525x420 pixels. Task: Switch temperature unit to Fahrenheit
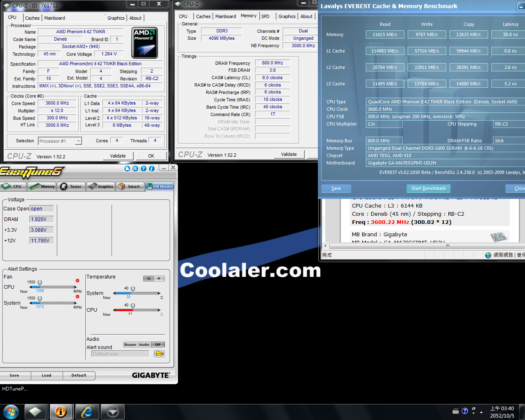click(x=159, y=278)
